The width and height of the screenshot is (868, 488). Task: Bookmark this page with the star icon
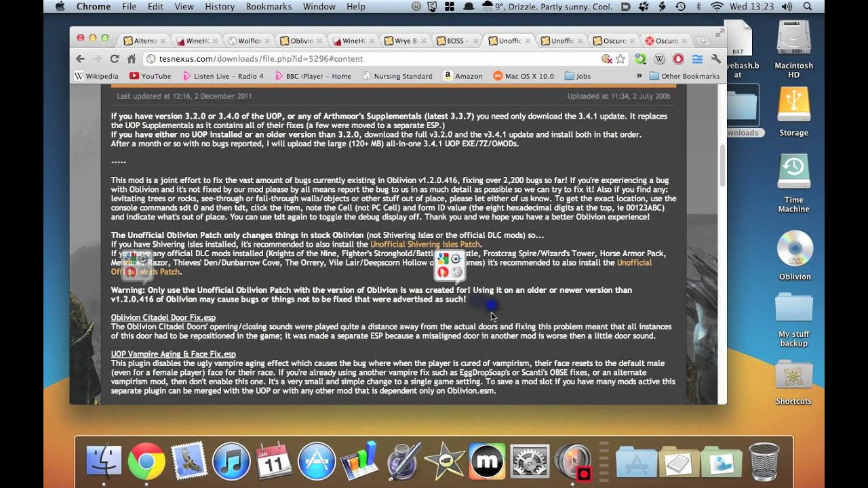click(620, 59)
